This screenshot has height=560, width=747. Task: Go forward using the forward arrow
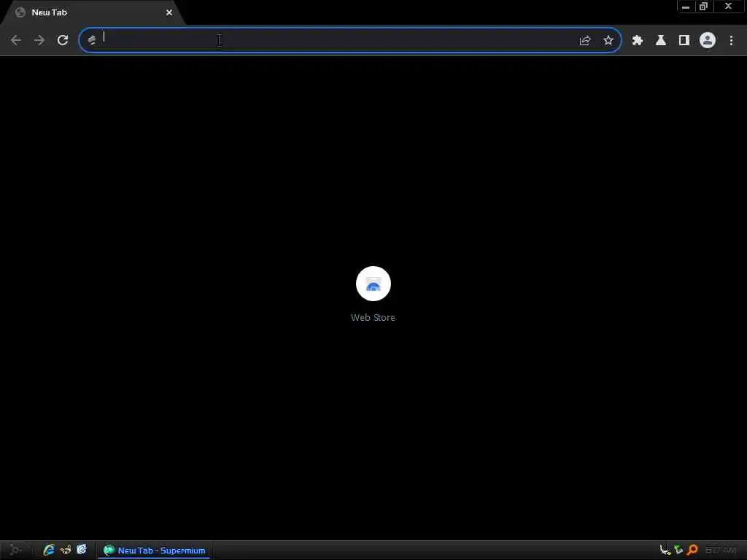39,40
